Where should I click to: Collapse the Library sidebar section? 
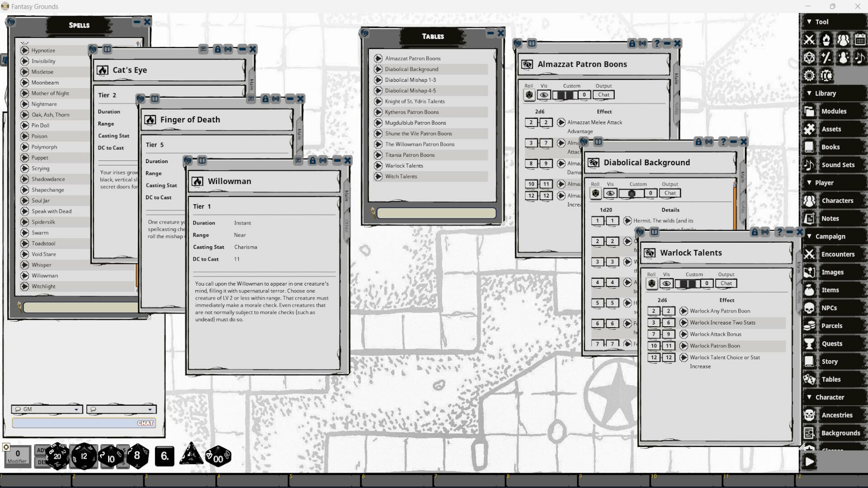pos(810,93)
